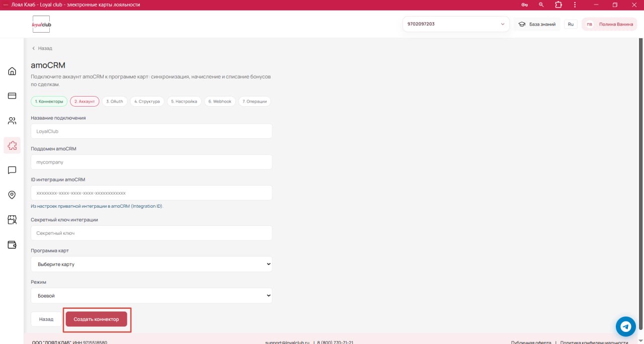Open the three-dots app menu in title bar
644x344 pixels.
(575, 5)
